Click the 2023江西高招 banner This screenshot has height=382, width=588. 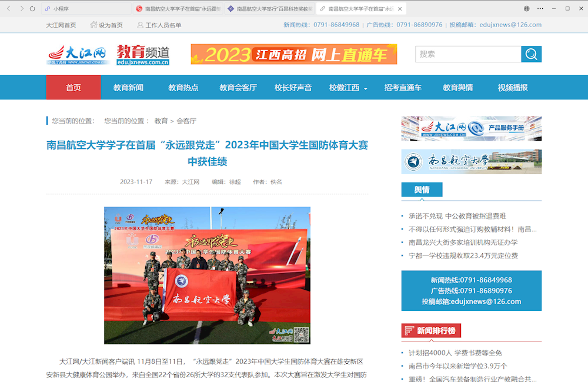click(x=293, y=55)
